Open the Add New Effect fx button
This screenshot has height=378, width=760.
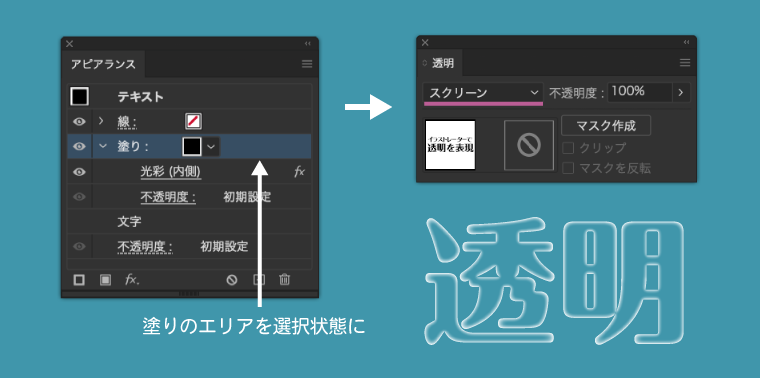click(x=132, y=280)
